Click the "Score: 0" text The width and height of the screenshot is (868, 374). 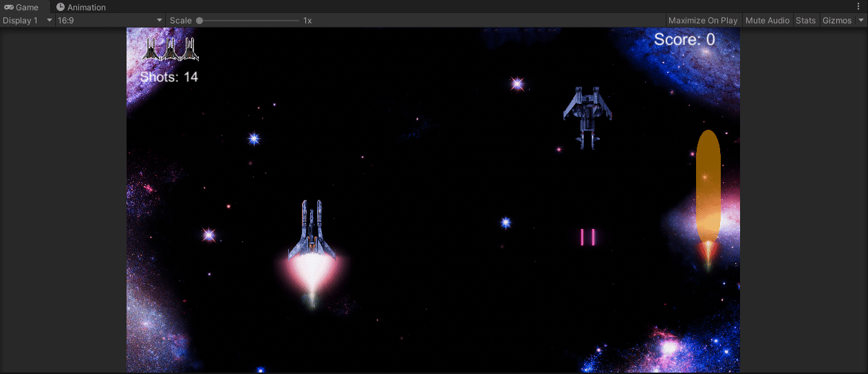[x=684, y=40]
